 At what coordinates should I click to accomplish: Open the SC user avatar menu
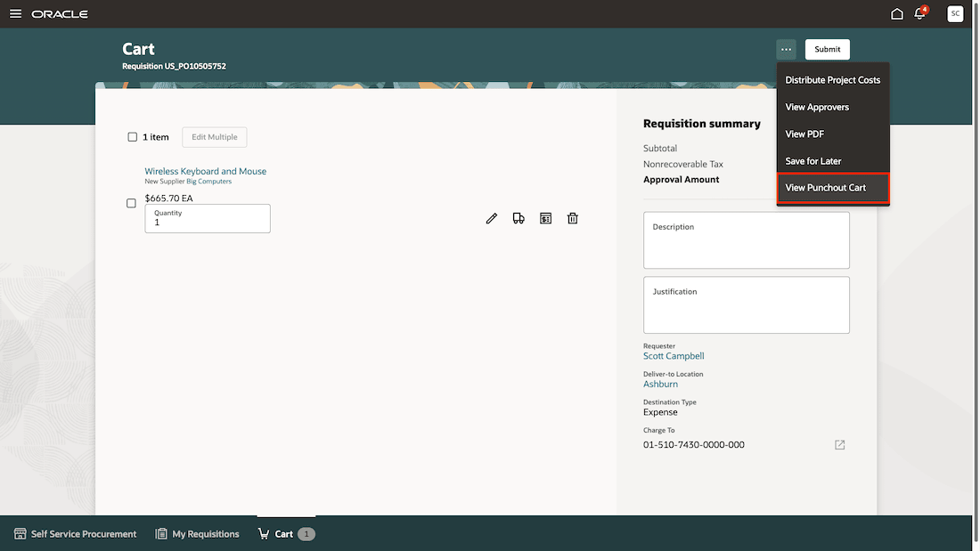[x=955, y=13]
